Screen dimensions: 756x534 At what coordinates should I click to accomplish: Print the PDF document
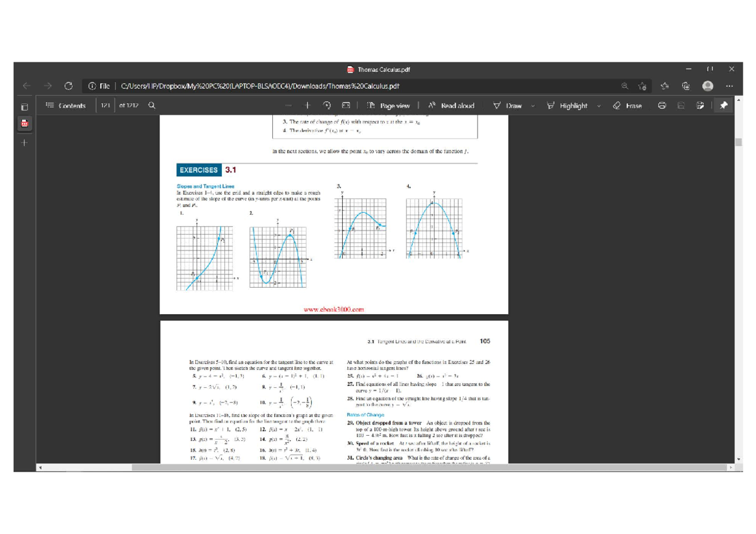pos(662,106)
